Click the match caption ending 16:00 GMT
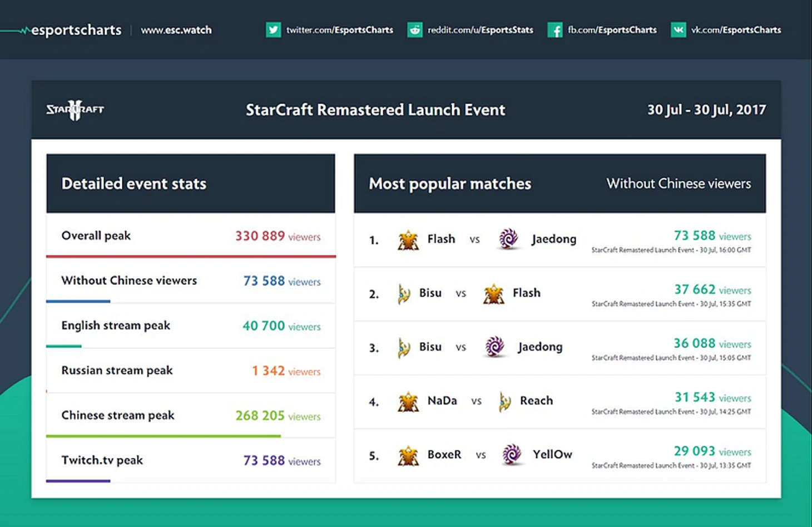This screenshot has width=812, height=527. click(671, 250)
